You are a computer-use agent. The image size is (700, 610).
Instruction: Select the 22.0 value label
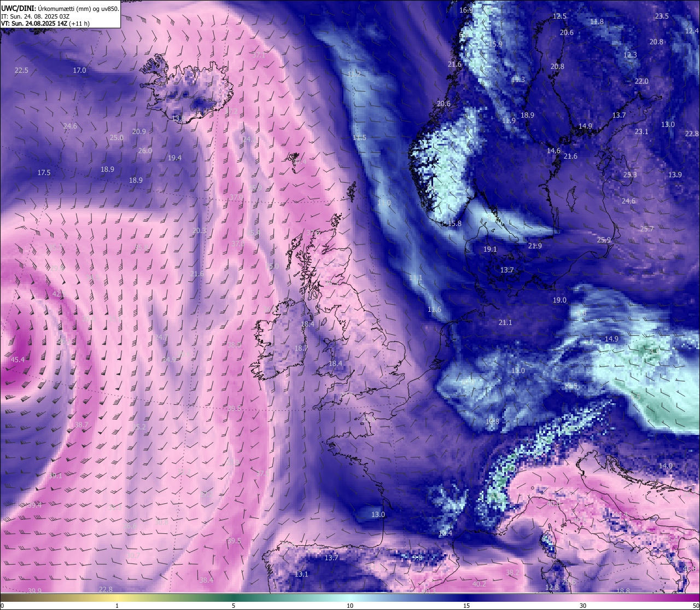click(x=641, y=81)
